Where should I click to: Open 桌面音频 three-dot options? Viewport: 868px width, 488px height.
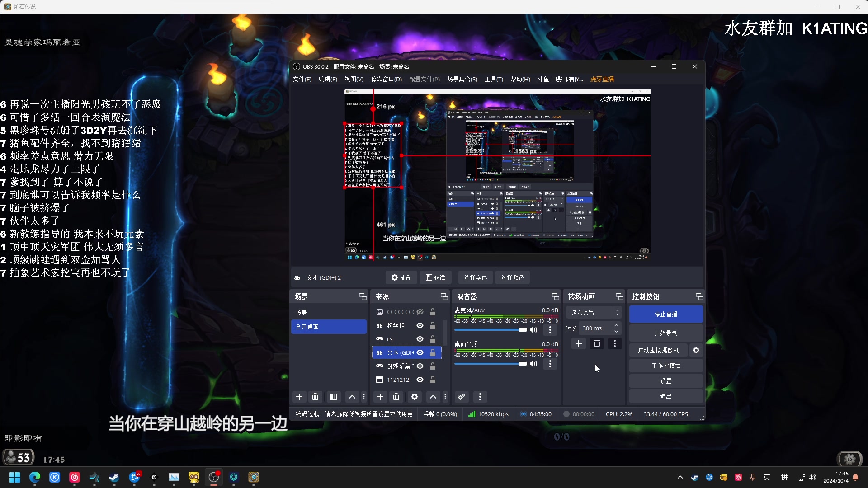coord(550,364)
